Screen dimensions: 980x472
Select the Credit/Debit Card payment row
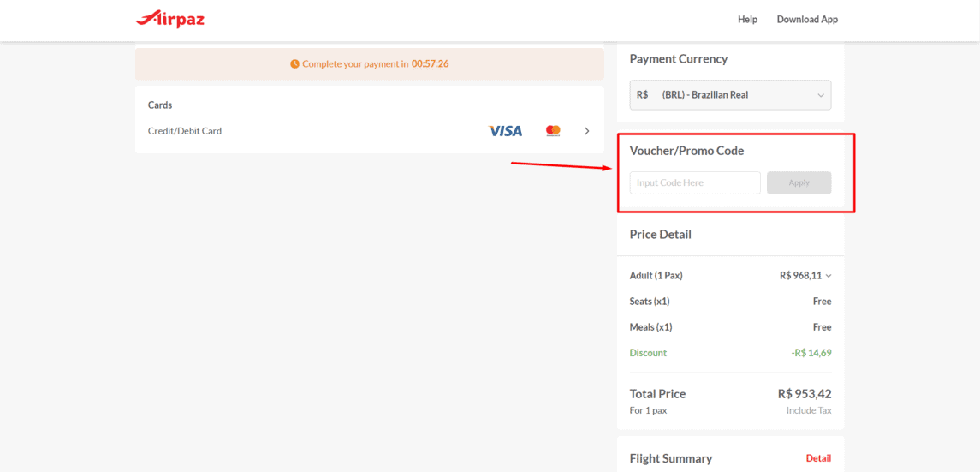[x=370, y=131]
